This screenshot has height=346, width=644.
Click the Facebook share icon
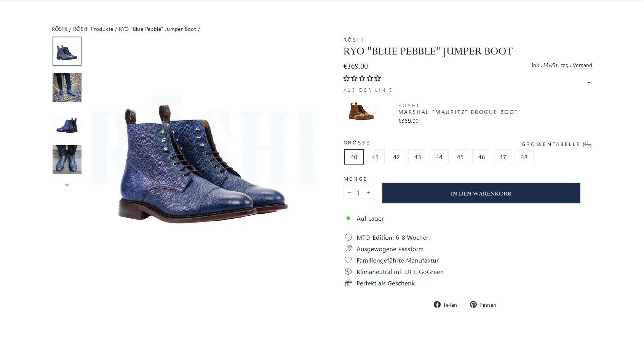437,304
